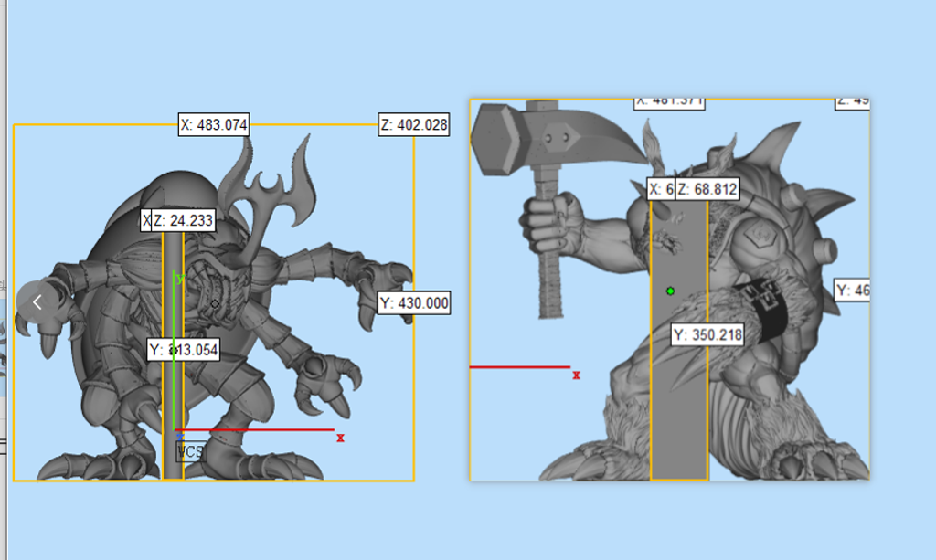Select the Z: 402.028 dimension label
The image size is (936, 560).
point(414,125)
